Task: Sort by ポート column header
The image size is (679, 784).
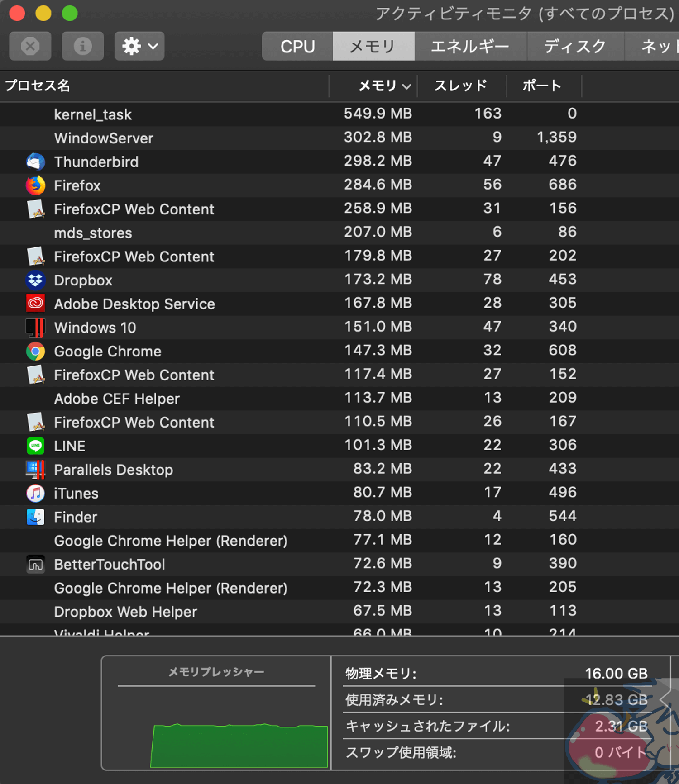Action: (542, 86)
